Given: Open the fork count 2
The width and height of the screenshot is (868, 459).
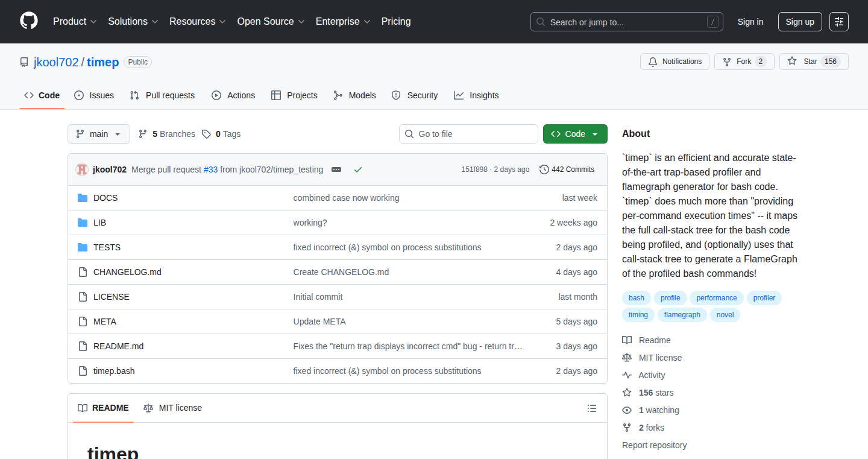Looking at the screenshot, I should tap(761, 62).
